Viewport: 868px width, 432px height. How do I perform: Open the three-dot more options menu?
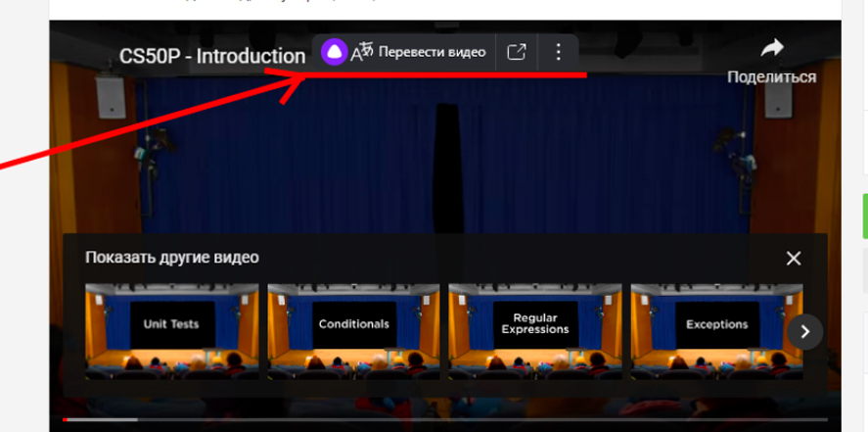558,52
